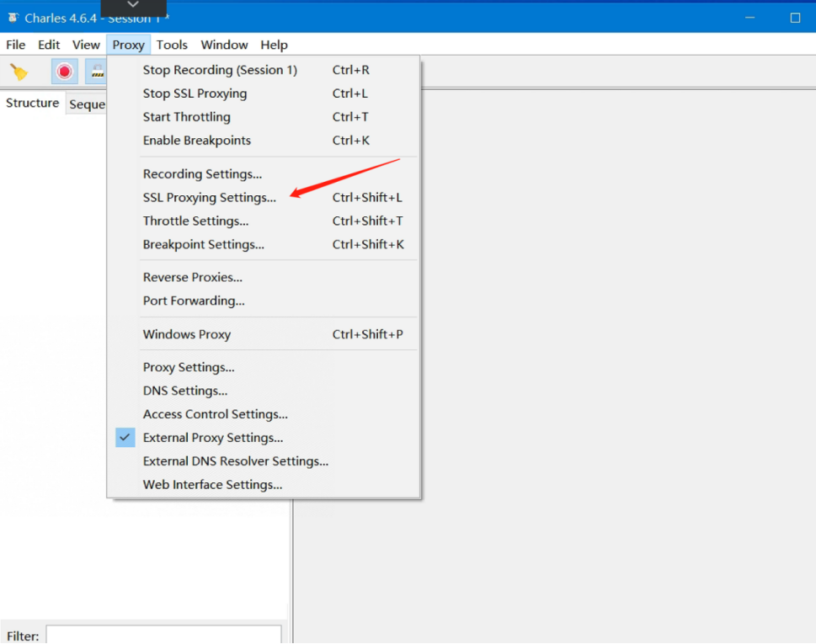Open Recording Settings...
816x644 pixels.
click(x=264, y=173)
